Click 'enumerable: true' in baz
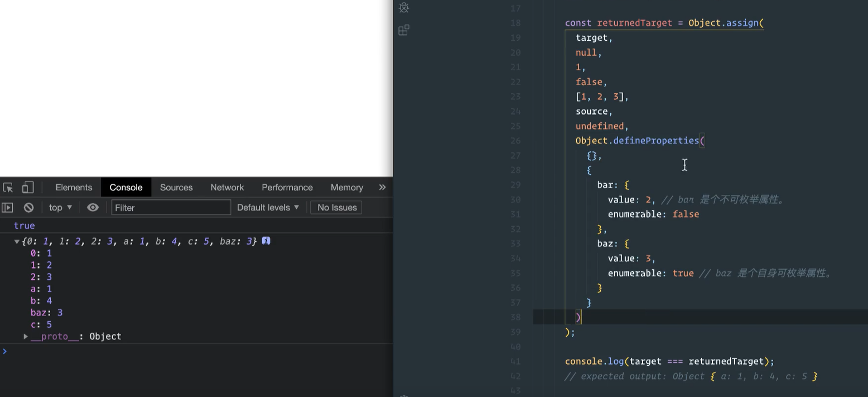 [651, 273]
